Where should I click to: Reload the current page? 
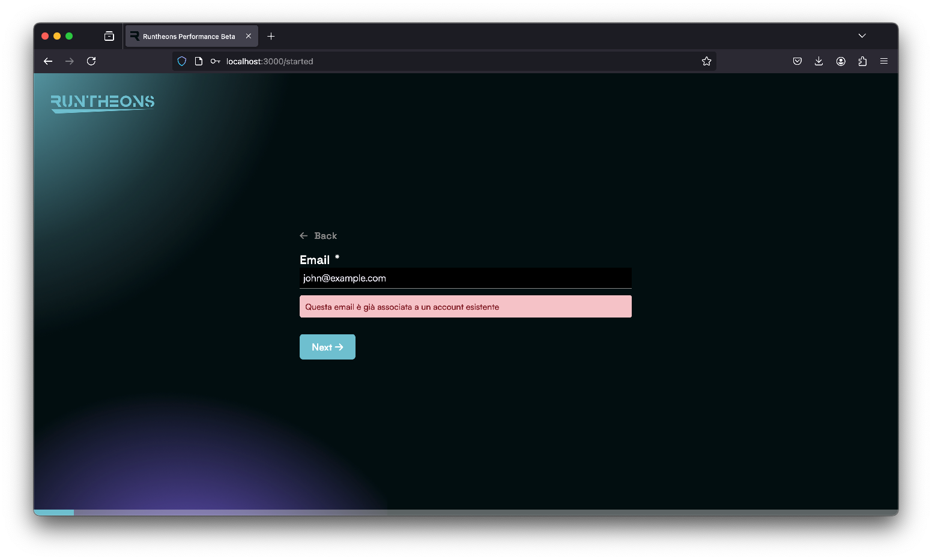click(91, 61)
